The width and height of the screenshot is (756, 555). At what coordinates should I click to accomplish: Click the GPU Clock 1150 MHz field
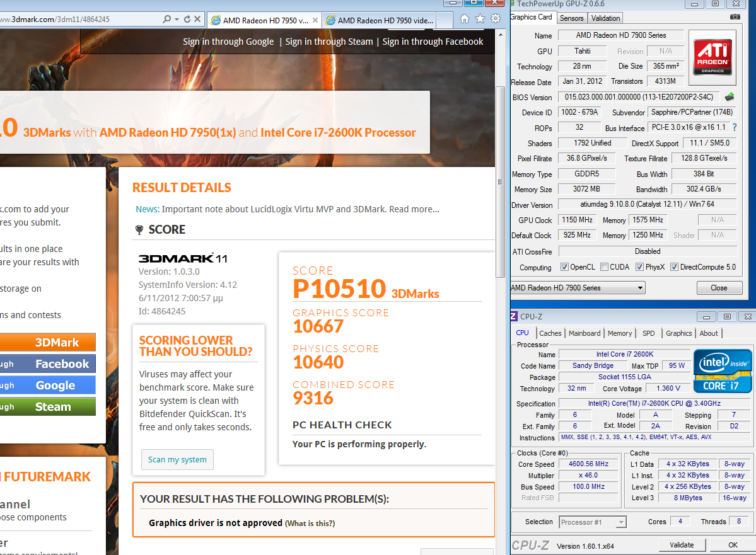pos(577,220)
